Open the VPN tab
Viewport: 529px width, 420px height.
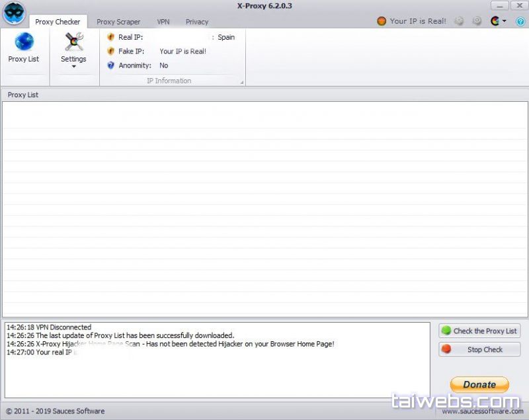tap(163, 22)
